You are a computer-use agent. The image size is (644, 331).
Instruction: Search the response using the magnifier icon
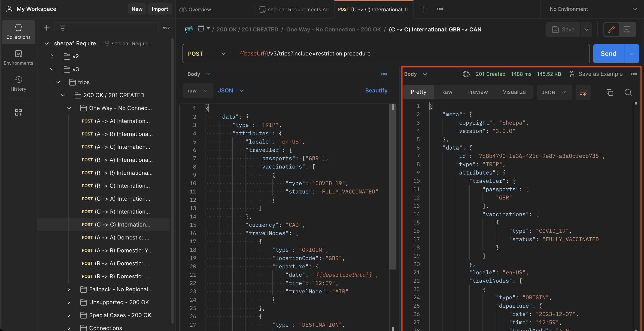click(x=628, y=92)
